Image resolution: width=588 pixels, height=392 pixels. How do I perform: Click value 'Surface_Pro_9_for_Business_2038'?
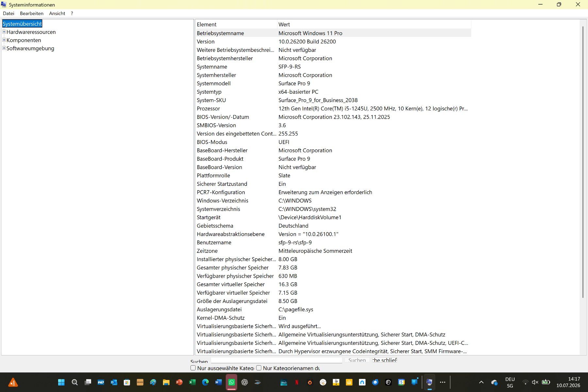click(318, 100)
